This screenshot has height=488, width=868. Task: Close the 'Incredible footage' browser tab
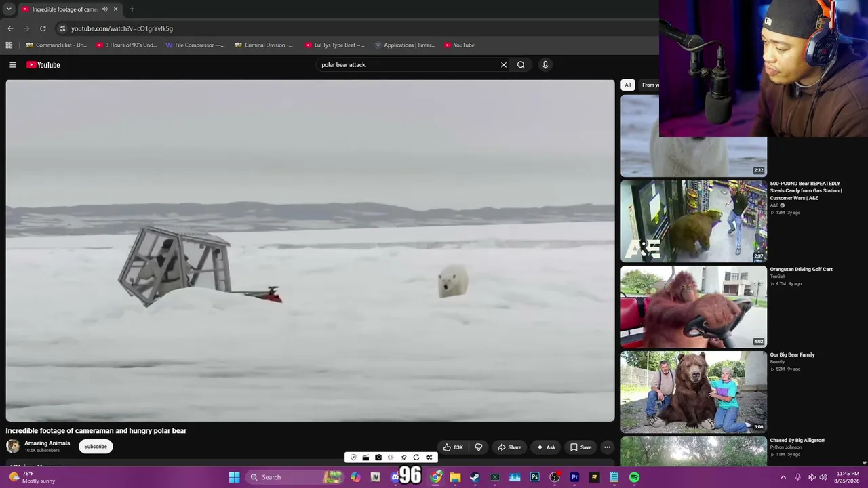pyautogui.click(x=115, y=9)
